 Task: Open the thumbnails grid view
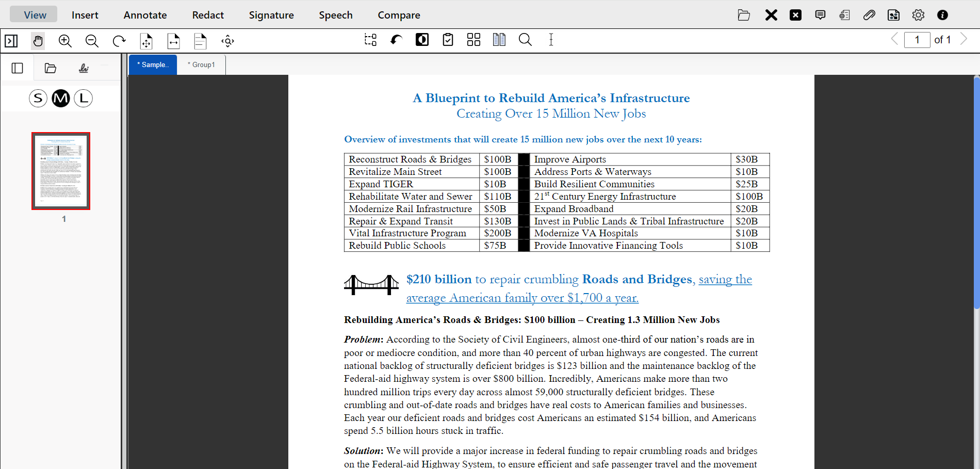(473, 39)
